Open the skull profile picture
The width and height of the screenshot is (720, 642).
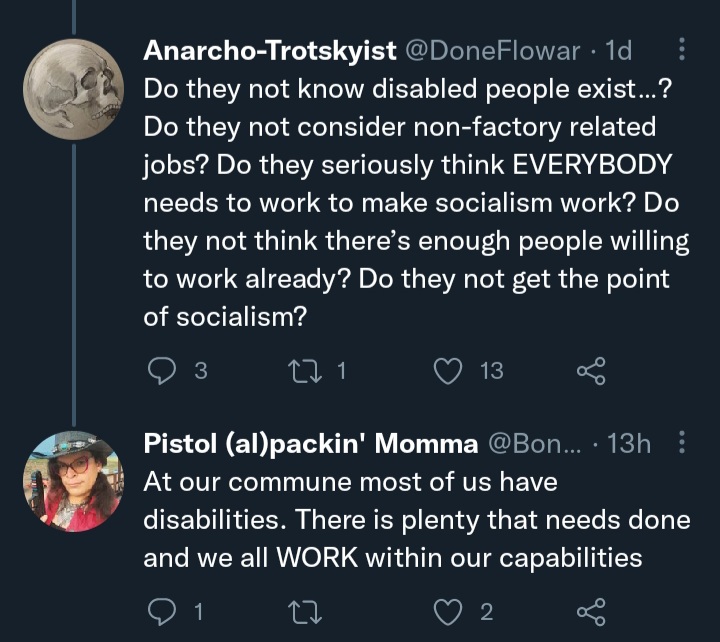[73, 89]
